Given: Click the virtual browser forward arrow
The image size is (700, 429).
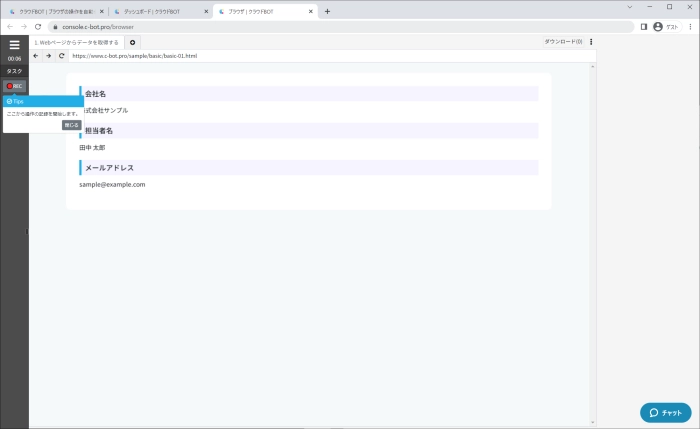Looking at the screenshot, I should coord(49,56).
